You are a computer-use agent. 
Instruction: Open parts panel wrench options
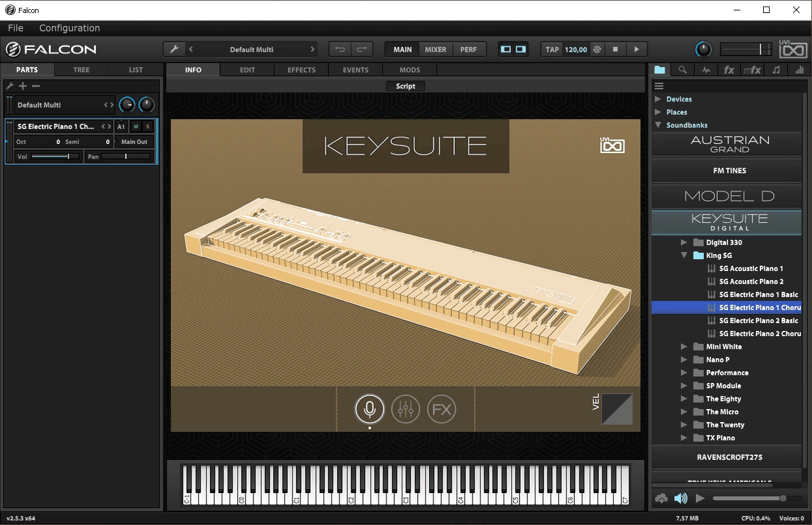(10, 86)
